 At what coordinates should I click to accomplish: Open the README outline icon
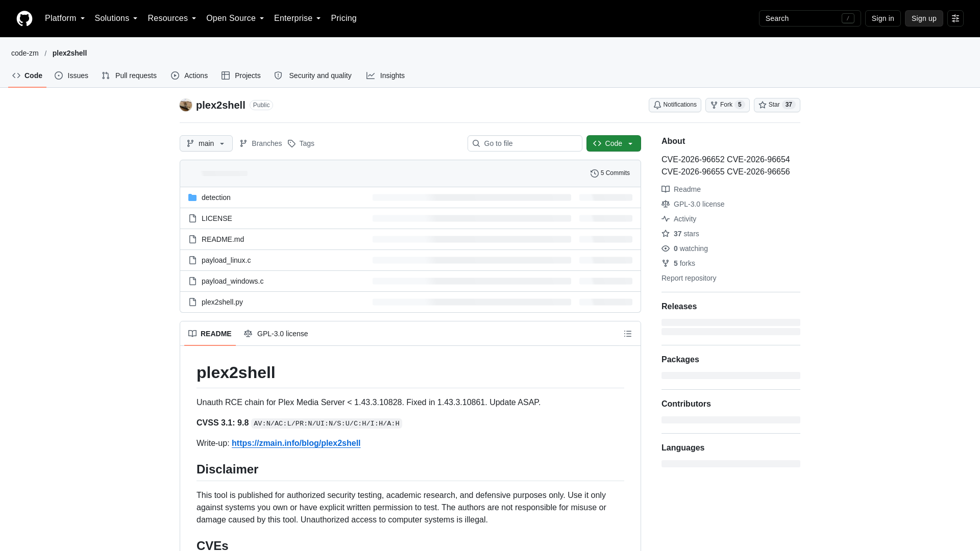pos(627,334)
